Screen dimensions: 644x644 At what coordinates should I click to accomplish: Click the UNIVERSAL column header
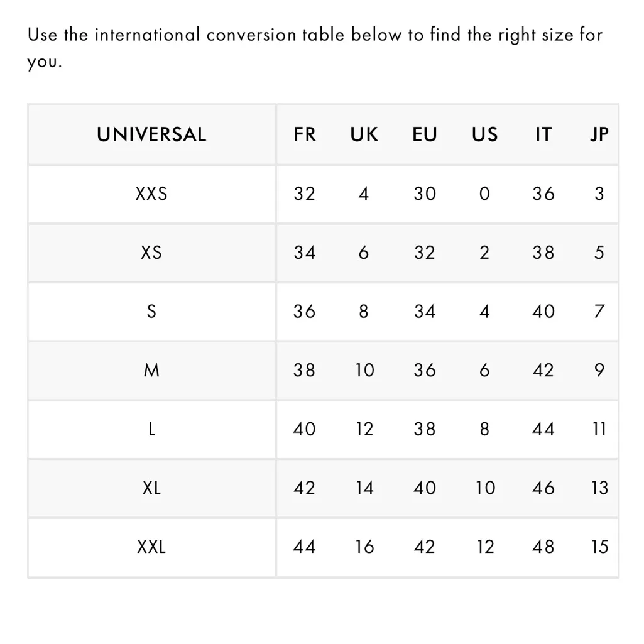[x=151, y=134]
